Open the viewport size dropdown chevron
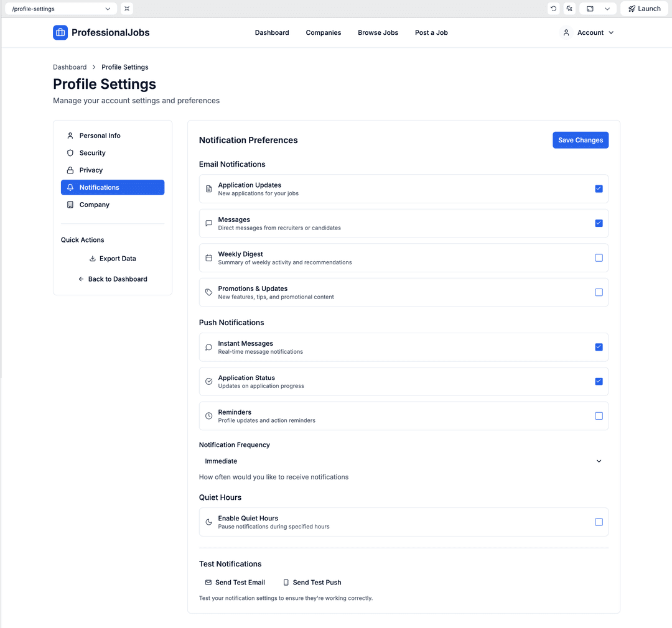This screenshot has width=672, height=628. [607, 9]
